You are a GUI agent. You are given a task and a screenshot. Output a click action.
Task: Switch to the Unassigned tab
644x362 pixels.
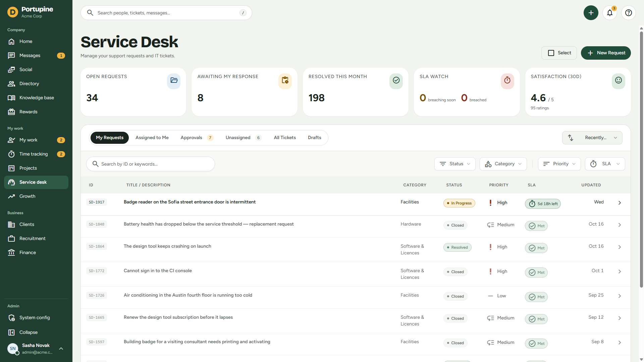[244, 138]
